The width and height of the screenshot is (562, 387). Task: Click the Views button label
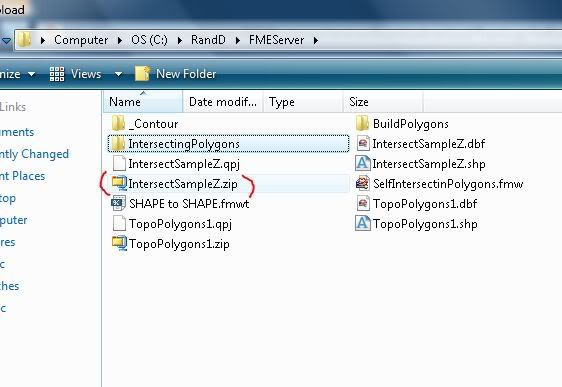tap(86, 74)
